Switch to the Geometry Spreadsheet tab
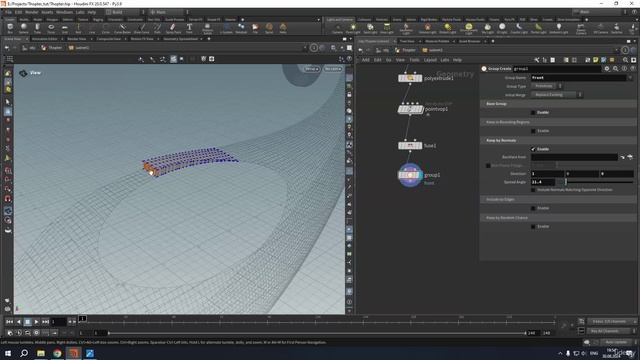The image size is (640, 360). [180, 39]
